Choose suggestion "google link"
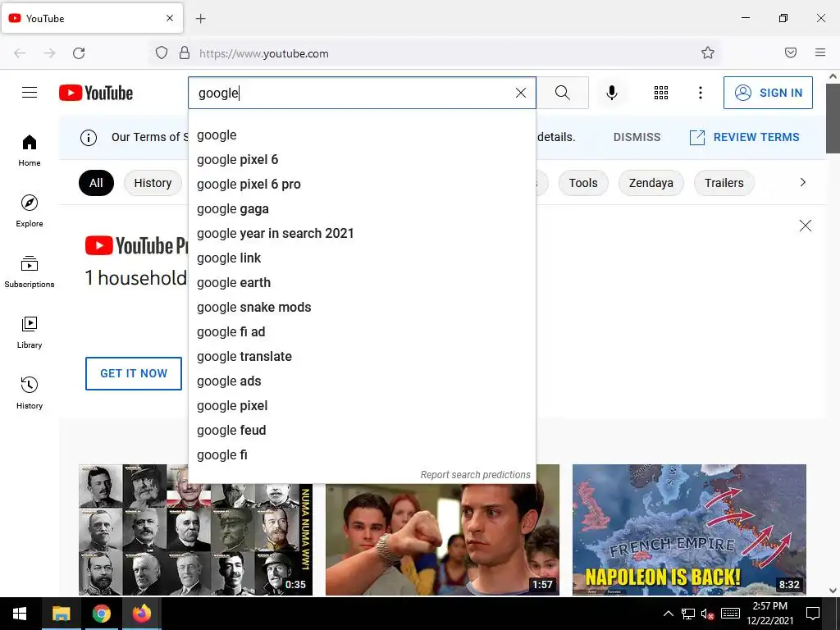840x630 pixels. click(362, 258)
